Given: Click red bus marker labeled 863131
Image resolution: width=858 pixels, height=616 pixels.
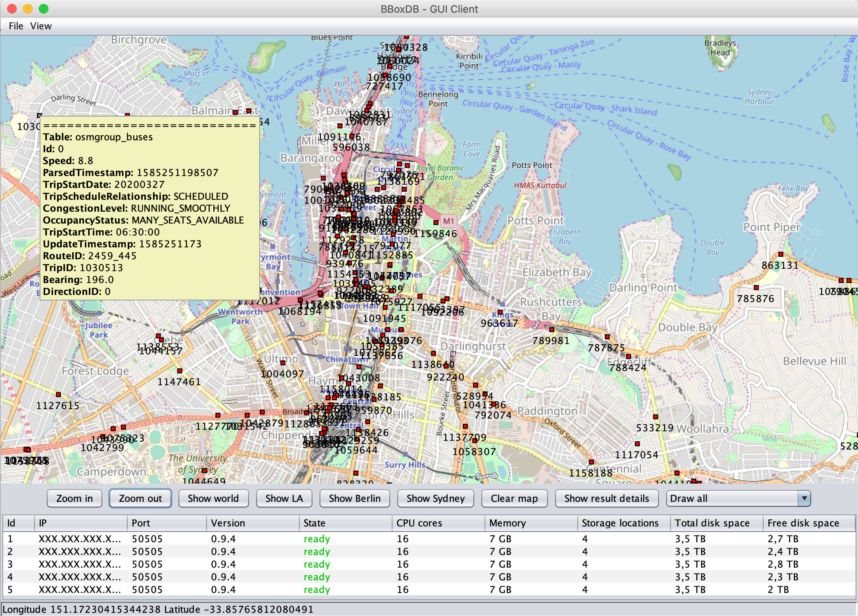Looking at the screenshot, I should 781,254.
